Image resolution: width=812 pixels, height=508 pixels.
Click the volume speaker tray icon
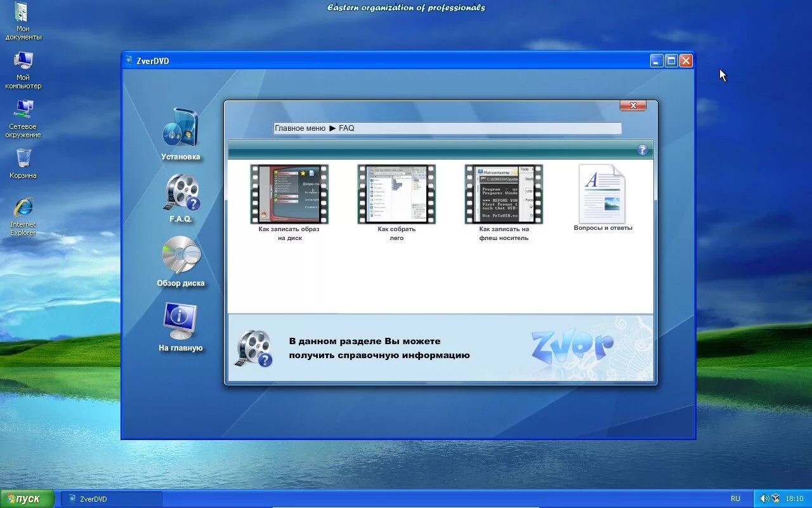tap(764, 499)
